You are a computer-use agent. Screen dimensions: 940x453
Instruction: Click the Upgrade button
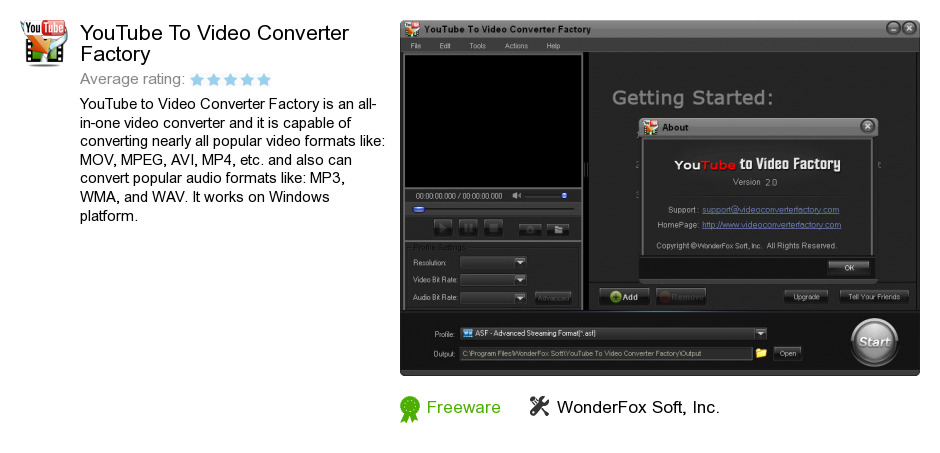coord(806,297)
